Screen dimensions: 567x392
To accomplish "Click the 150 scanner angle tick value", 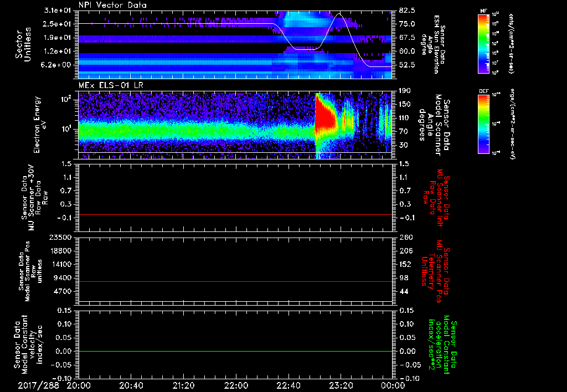I will [x=405, y=104].
